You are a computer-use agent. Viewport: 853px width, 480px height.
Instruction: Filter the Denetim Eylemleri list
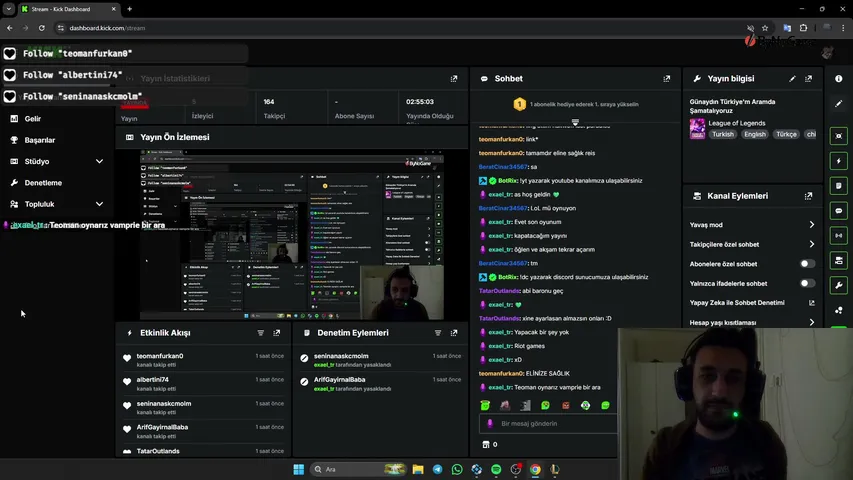[x=438, y=333]
